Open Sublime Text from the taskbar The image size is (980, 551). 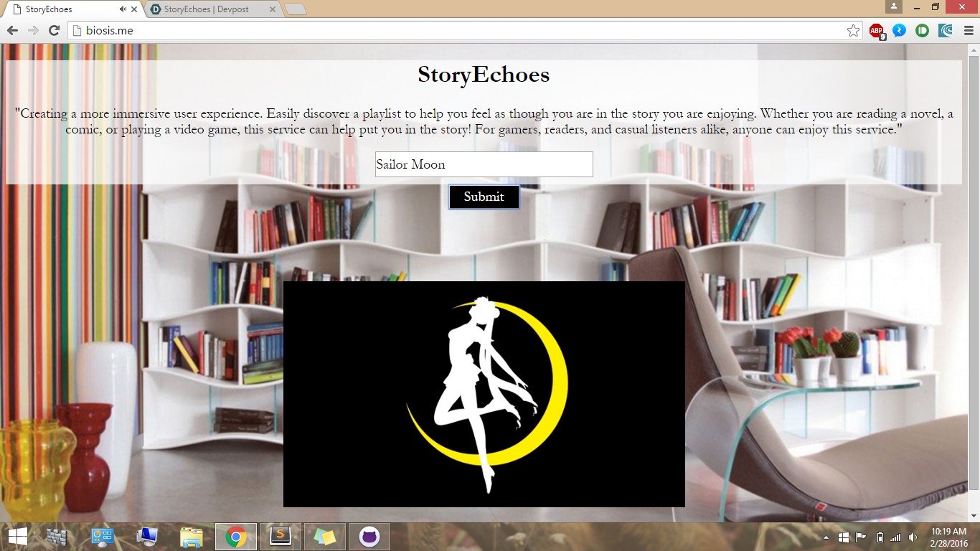coord(280,537)
